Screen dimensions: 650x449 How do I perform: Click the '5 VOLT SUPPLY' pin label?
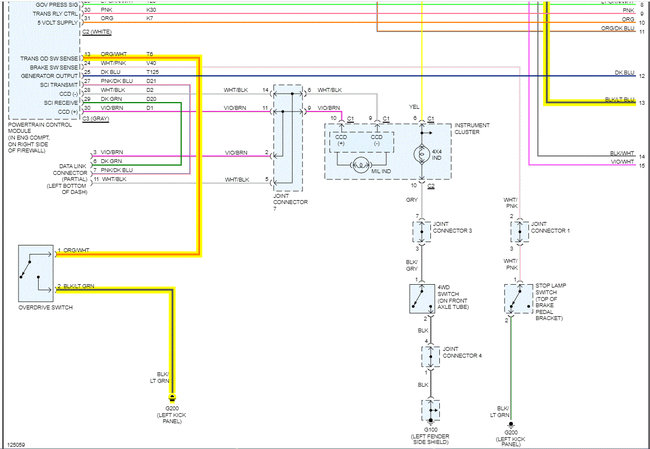(x=58, y=23)
